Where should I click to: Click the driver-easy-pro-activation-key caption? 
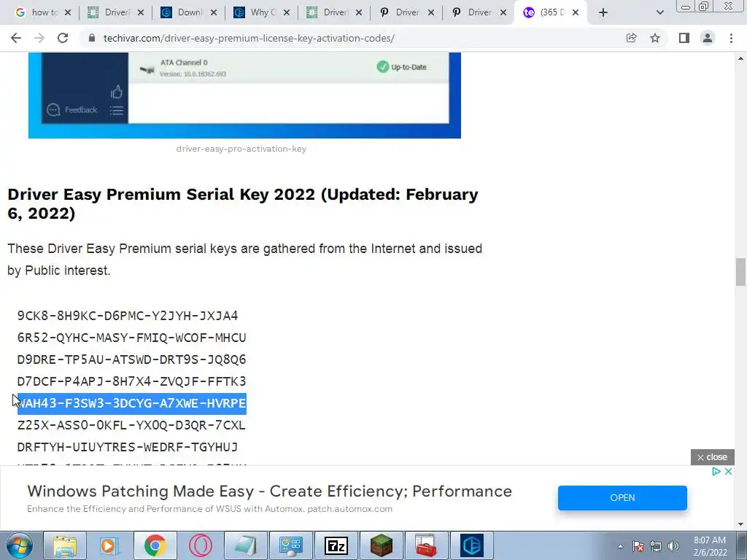241,149
